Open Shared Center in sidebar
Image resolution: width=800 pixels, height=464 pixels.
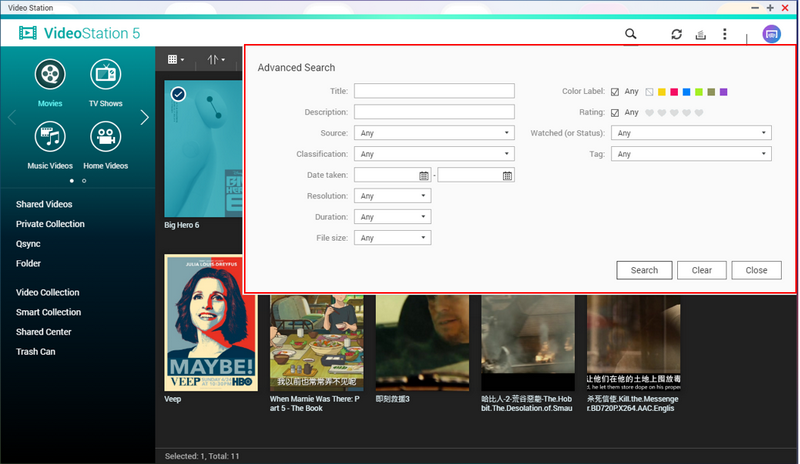[43, 332]
